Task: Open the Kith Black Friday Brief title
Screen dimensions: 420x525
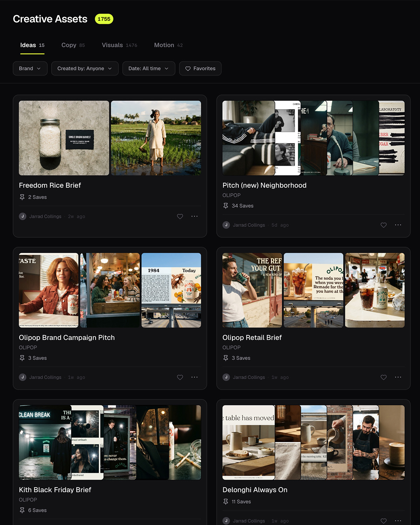Action: coord(55,490)
